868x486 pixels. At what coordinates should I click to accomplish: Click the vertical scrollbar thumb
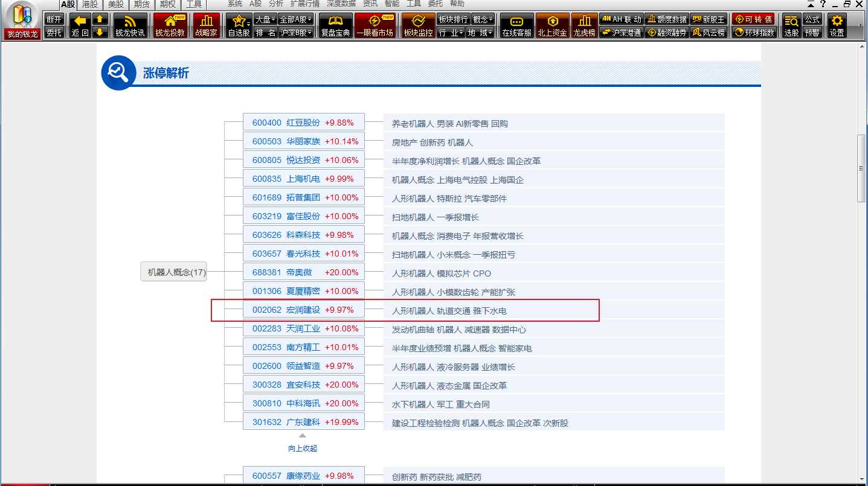(862, 169)
